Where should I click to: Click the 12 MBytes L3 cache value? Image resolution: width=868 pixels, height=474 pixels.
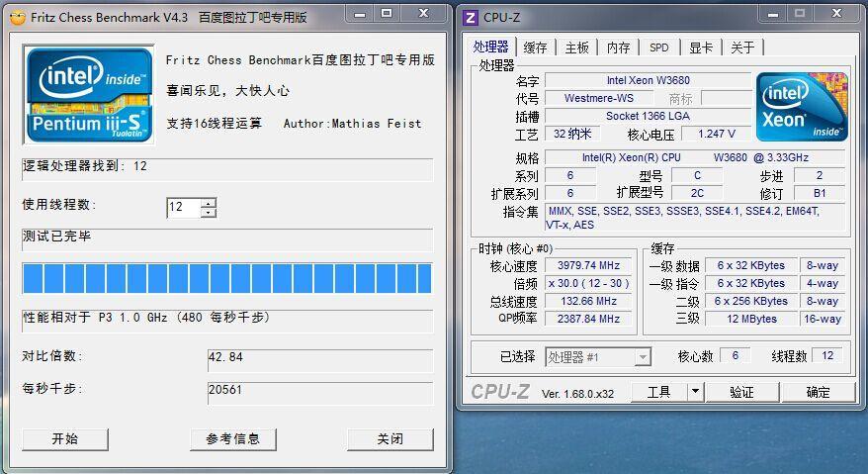point(751,319)
